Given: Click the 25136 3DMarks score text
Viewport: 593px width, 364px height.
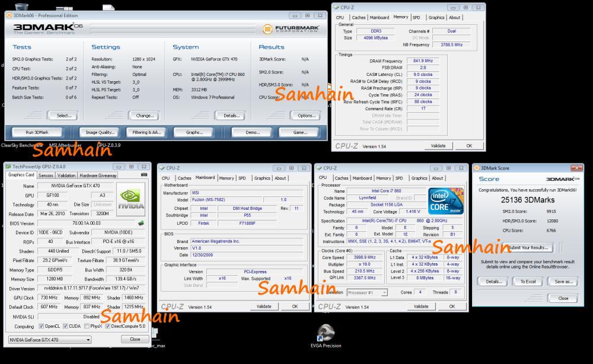Looking at the screenshot, I should click(528, 200).
